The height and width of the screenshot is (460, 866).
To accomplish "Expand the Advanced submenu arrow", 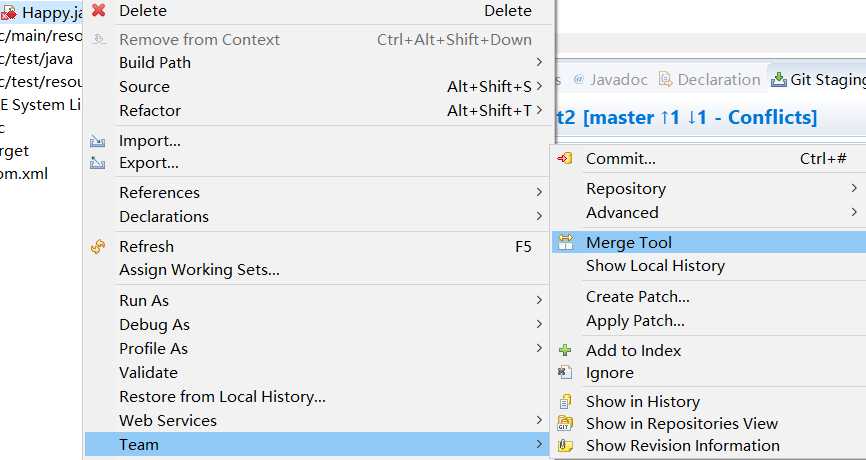I will tap(854, 212).
